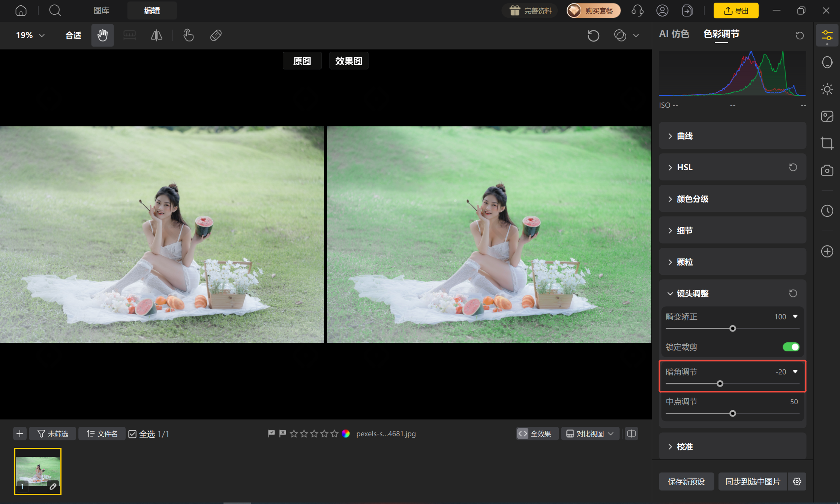
Task: Open the crop tool in sidebar
Action: click(827, 143)
